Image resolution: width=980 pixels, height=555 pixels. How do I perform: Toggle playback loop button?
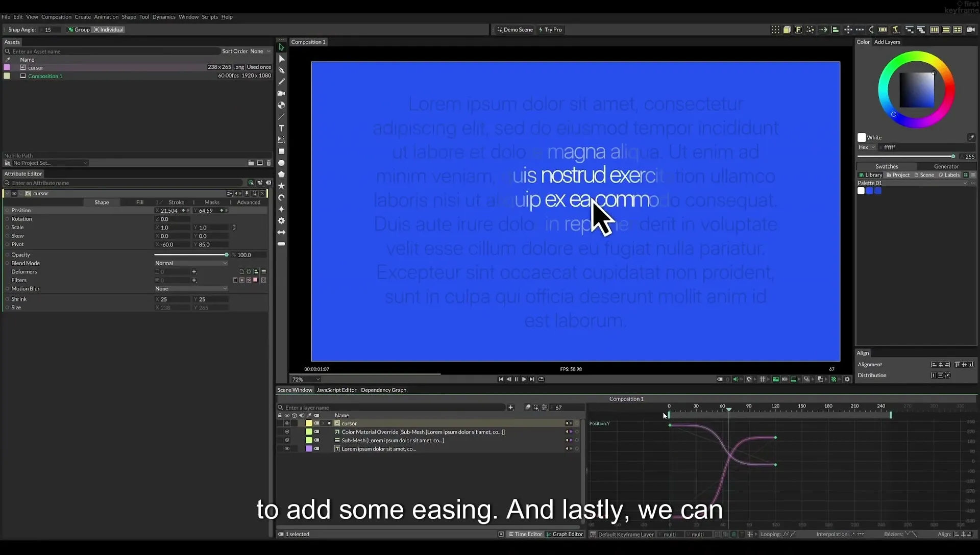tap(541, 379)
